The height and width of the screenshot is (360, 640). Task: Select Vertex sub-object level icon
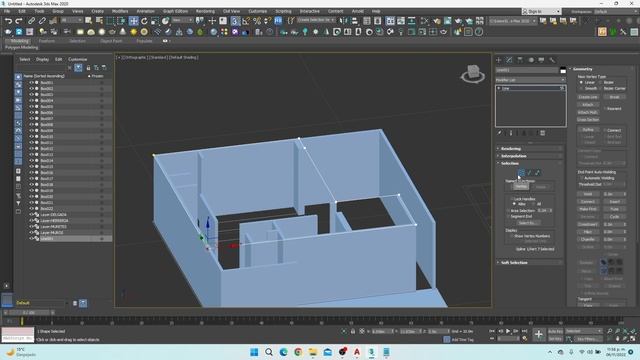521,173
